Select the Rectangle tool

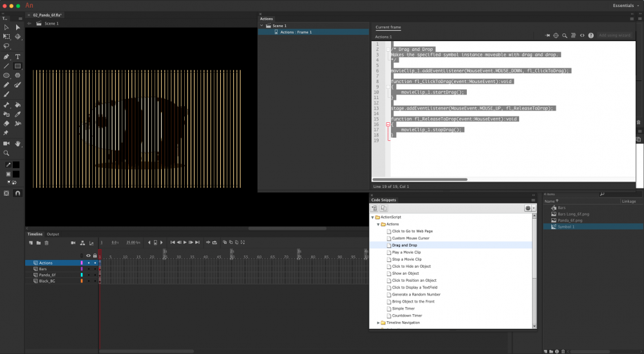point(17,66)
